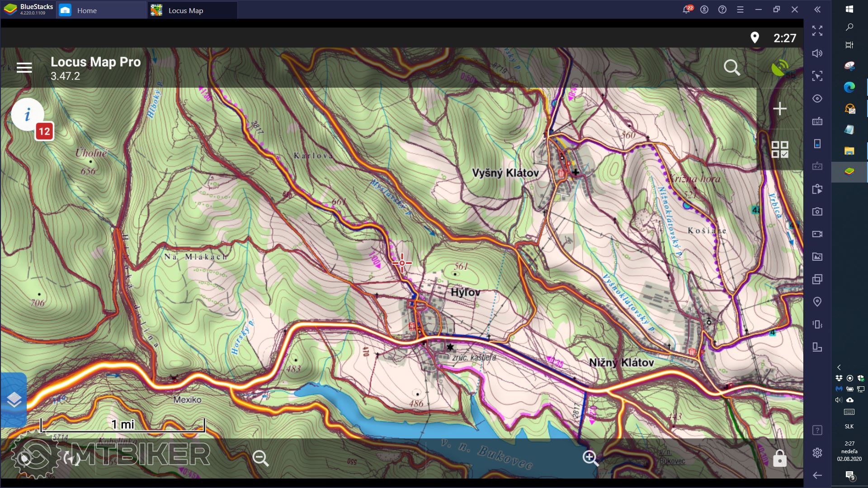The image size is (868, 488).
Task: Open the Locus Map hamburger menu
Action: coord(24,68)
